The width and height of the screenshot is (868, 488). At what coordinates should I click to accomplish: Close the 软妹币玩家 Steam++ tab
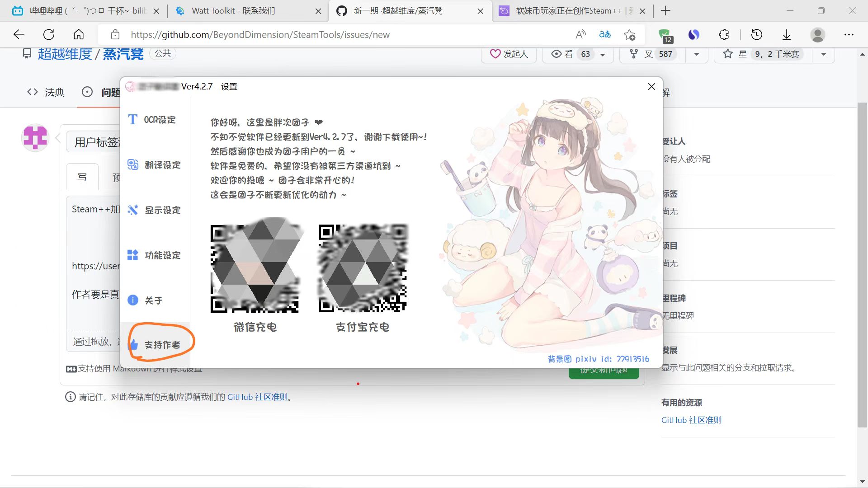click(642, 11)
